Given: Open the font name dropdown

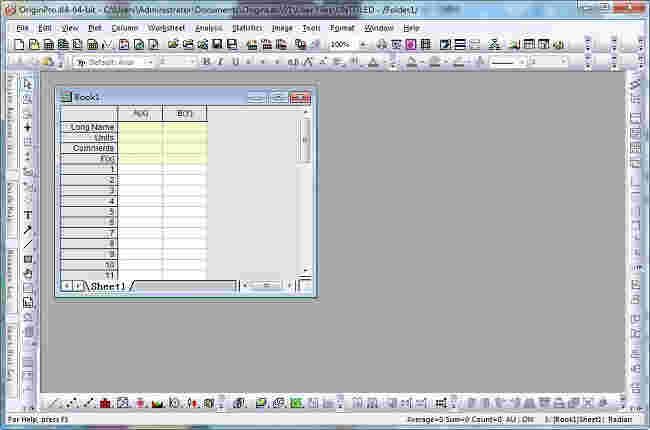Looking at the screenshot, I should 112,62.
